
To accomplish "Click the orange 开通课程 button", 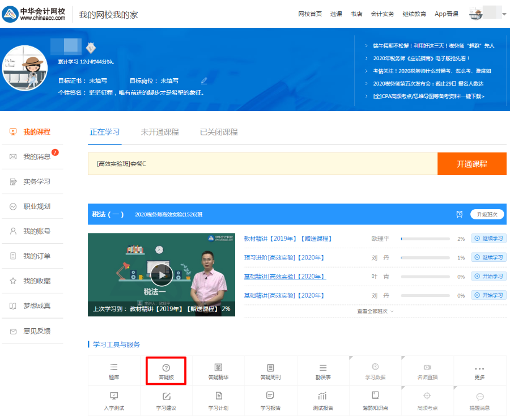I will coord(473,163).
